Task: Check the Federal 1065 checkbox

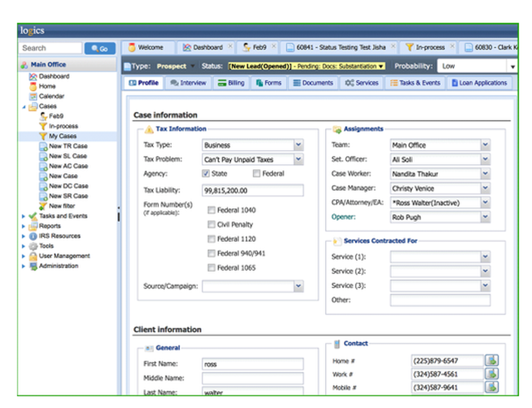Action: (x=211, y=268)
